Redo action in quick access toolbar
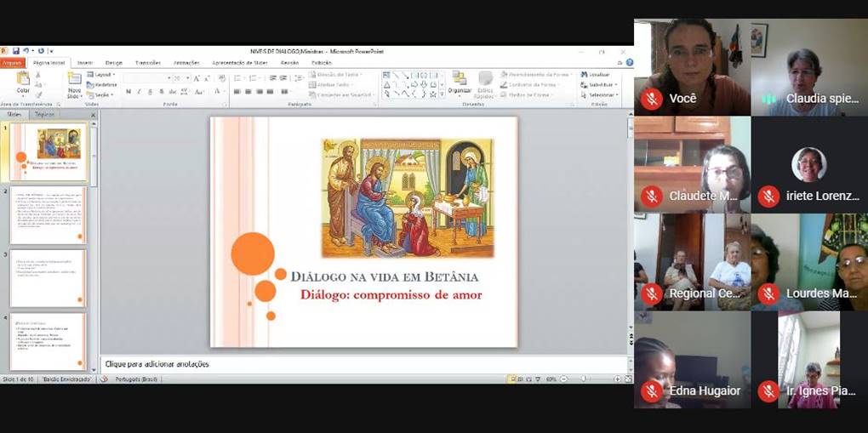This screenshot has height=433, width=868. 41,51
